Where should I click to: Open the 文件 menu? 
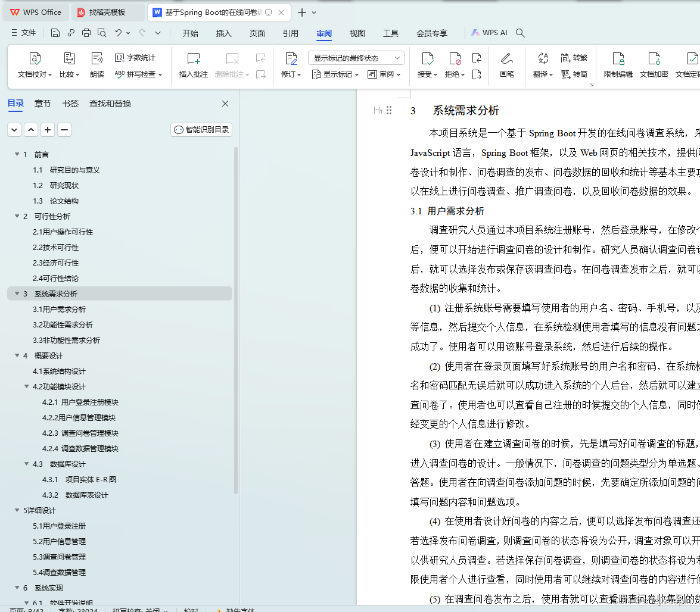(x=24, y=33)
